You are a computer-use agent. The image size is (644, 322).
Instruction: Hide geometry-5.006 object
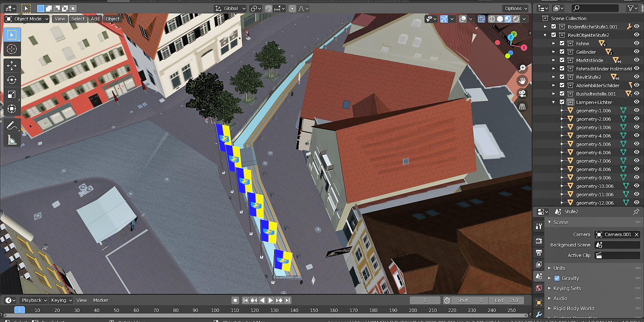click(636, 144)
